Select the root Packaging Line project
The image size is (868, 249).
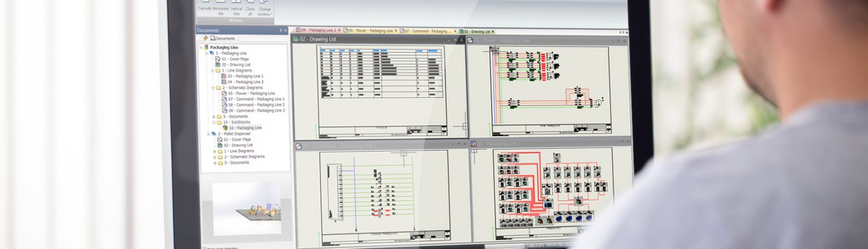220,47
